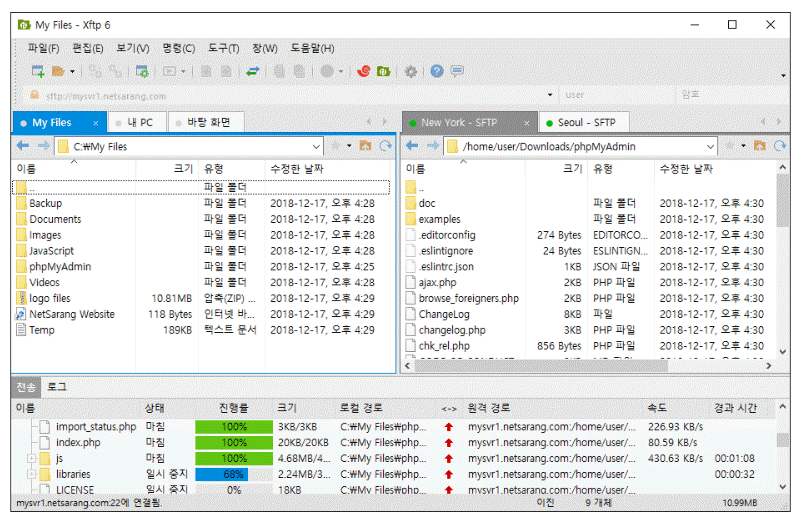Click the 68% progress bar for libraries
Viewport: 804px width, 523px height.
234,474
